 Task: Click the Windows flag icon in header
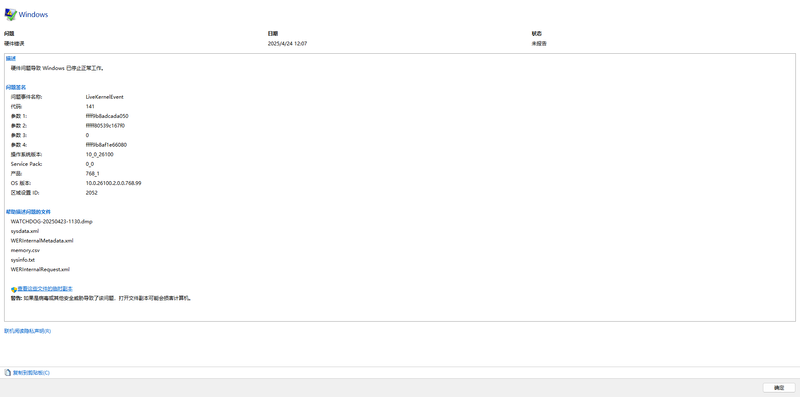point(10,14)
